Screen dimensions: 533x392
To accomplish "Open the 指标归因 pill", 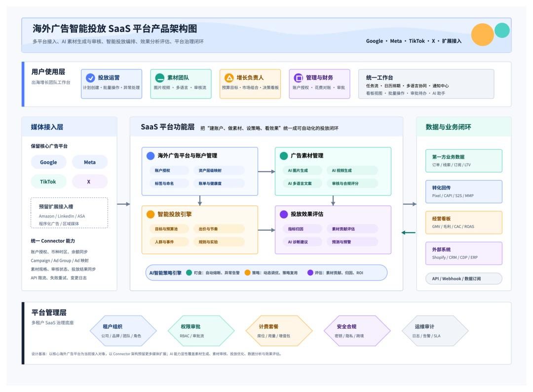I will (303, 229).
